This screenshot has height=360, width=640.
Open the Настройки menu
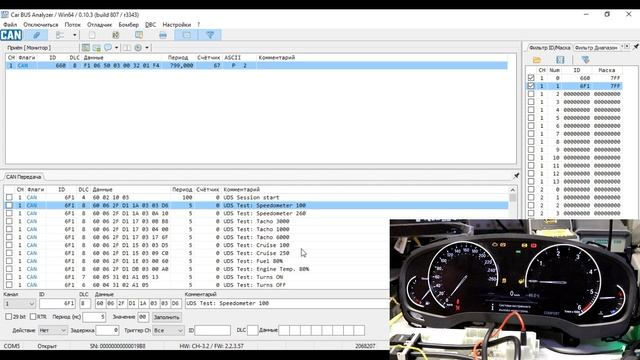tap(177, 24)
